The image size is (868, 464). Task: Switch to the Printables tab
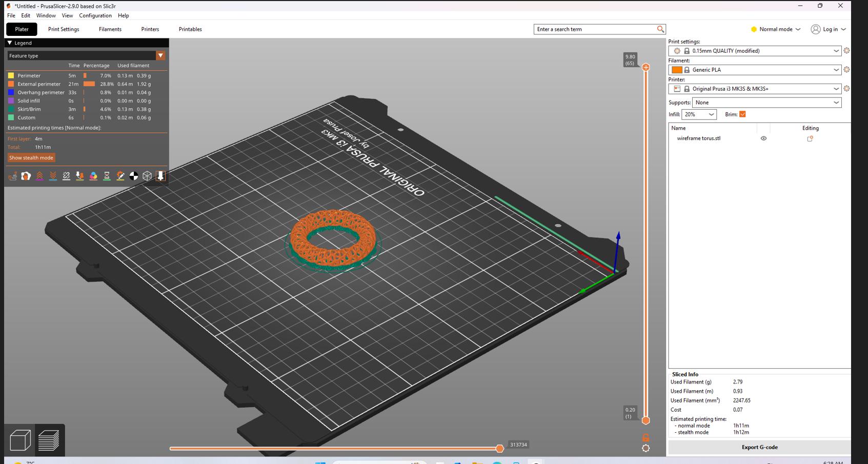coord(190,29)
